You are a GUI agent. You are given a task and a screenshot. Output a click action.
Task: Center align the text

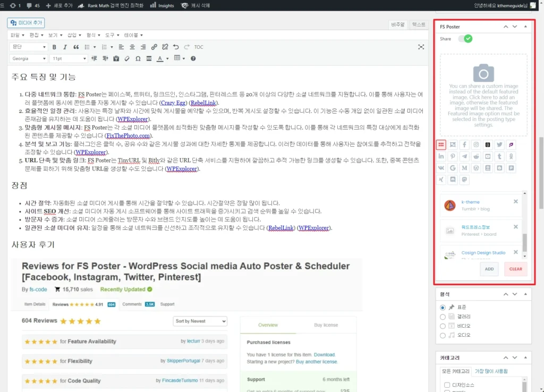pos(132,47)
